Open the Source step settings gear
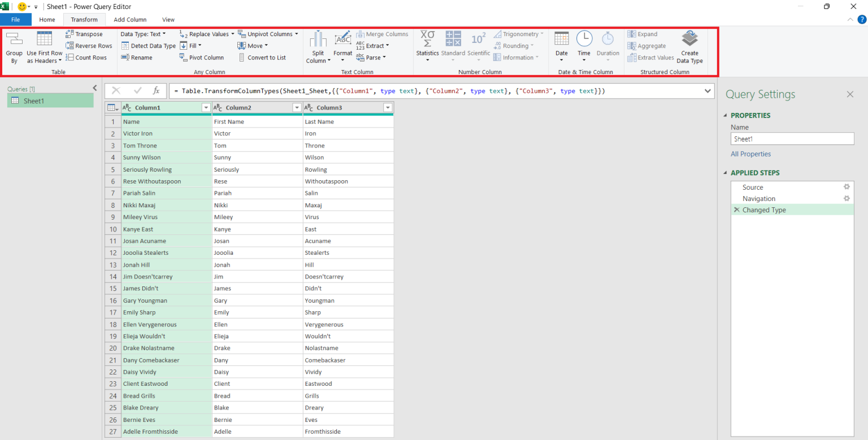Viewport: 868px width, 440px height. click(847, 187)
